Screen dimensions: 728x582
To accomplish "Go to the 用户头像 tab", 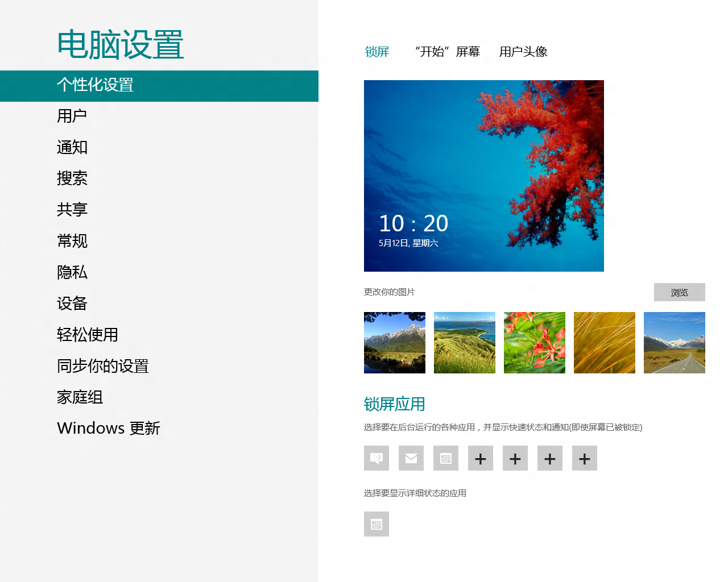I will pos(523,52).
